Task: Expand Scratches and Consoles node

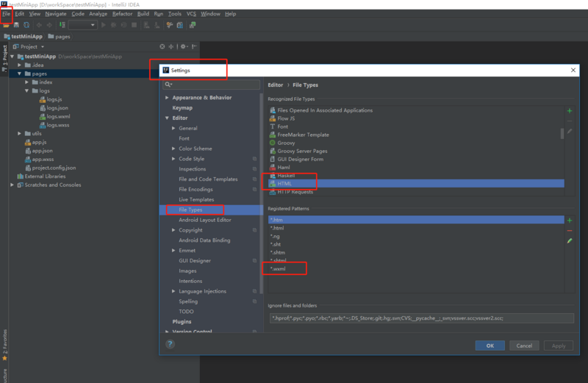Action: click(x=12, y=185)
